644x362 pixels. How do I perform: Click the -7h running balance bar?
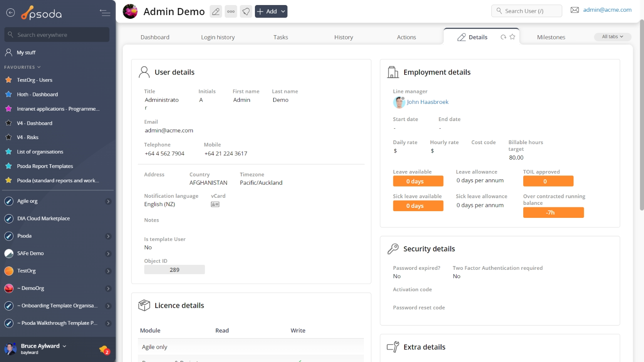click(x=553, y=212)
